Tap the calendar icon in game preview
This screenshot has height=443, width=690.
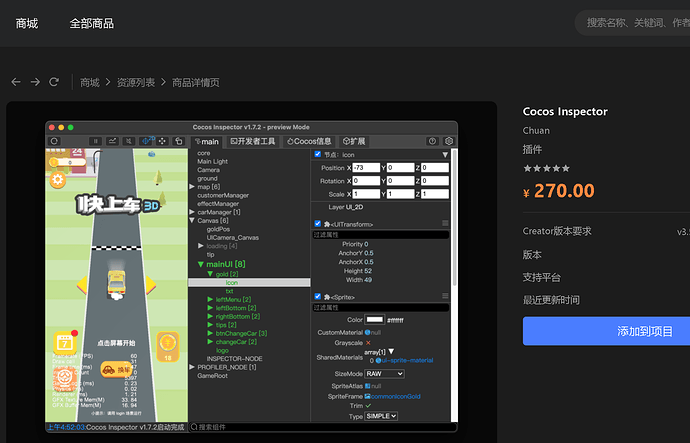pyautogui.click(x=65, y=343)
